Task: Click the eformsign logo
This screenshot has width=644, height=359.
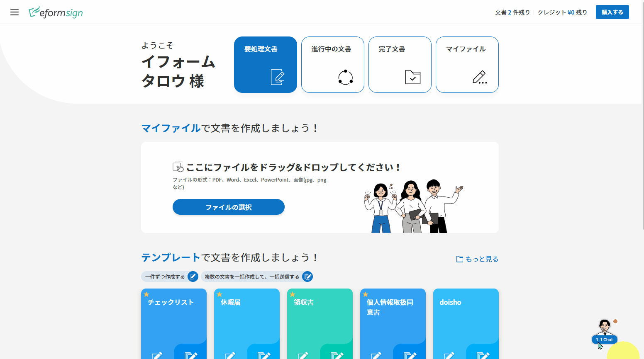Action: tap(56, 12)
